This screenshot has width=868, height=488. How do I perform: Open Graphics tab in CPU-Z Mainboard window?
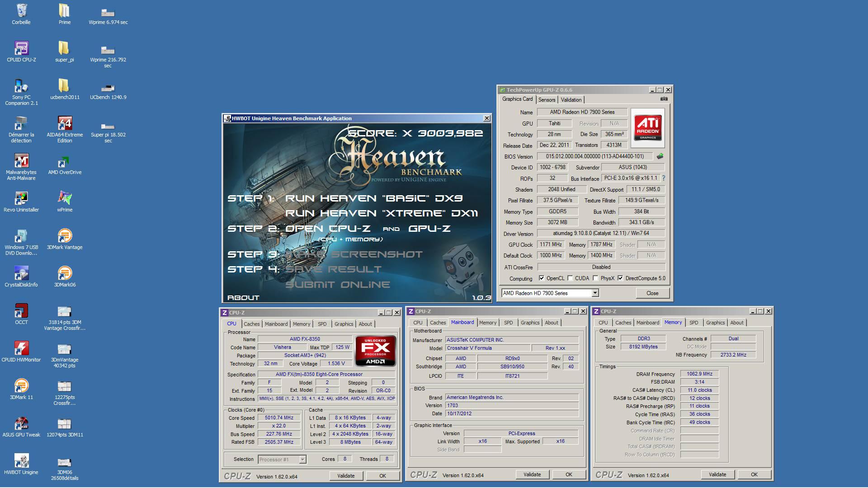pos(530,323)
